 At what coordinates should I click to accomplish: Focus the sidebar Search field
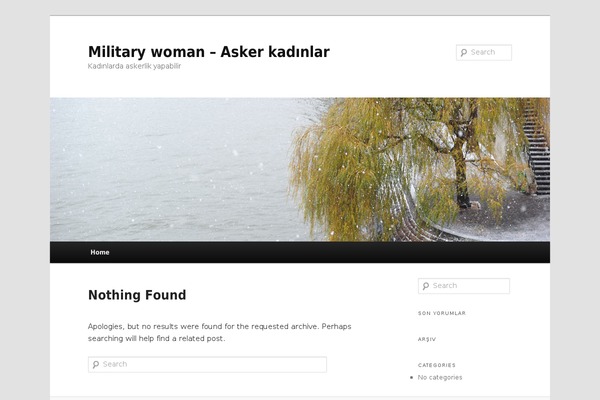coord(464,286)
